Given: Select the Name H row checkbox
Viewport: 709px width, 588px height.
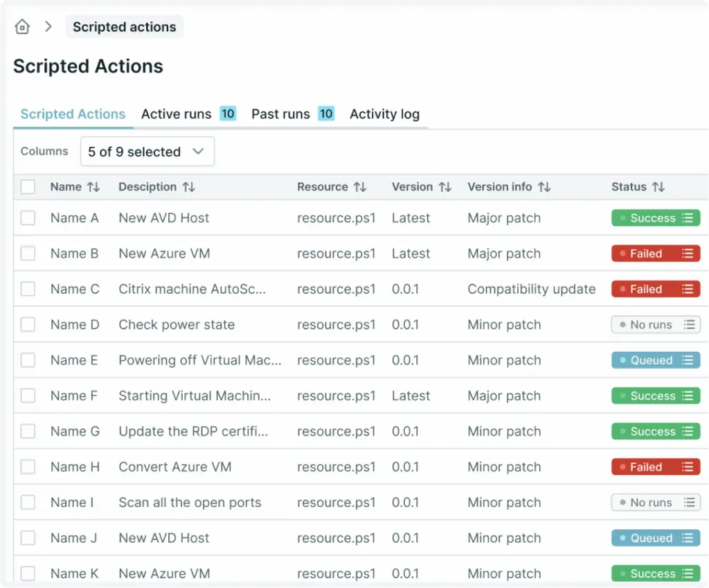Looking at the screenshot, I should [x=28, y=467].
